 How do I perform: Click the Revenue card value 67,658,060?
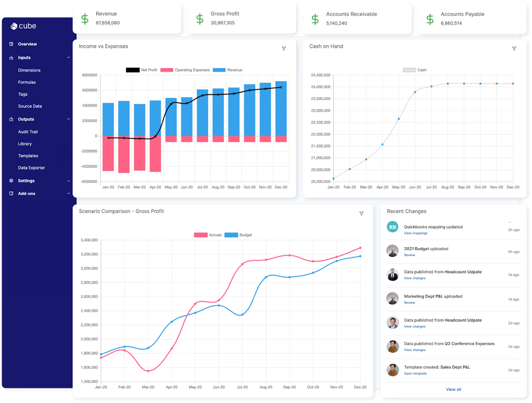(x=108, y=23)
